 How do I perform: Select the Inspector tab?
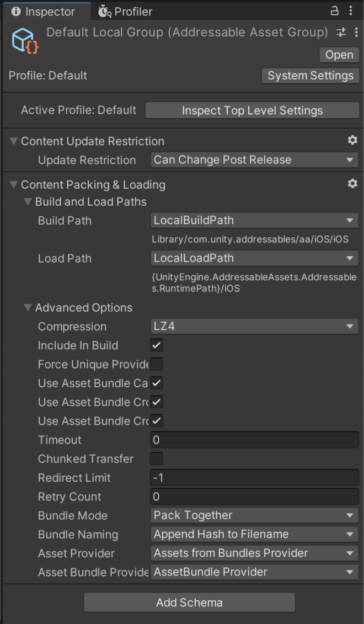pyautogui.click(x=47, y=11)
